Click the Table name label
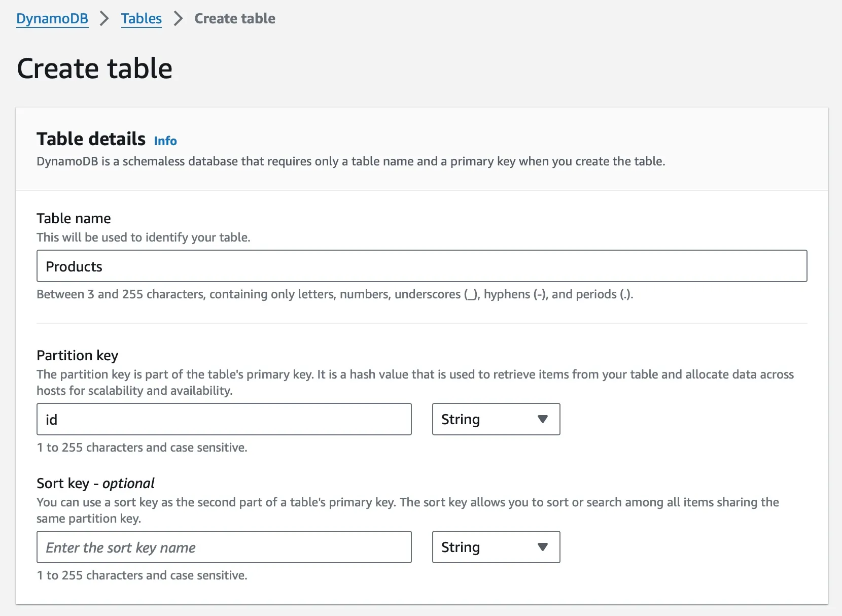 pyautogui.click(x=74, y=218)
